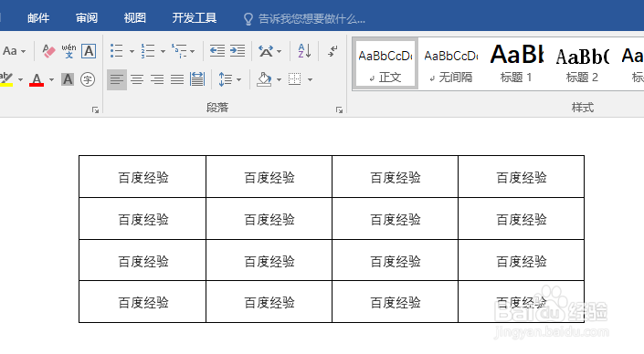Open the Phonetic Guide wén icon
This screenshot has height=354, width=644.
tap(69, 51)
